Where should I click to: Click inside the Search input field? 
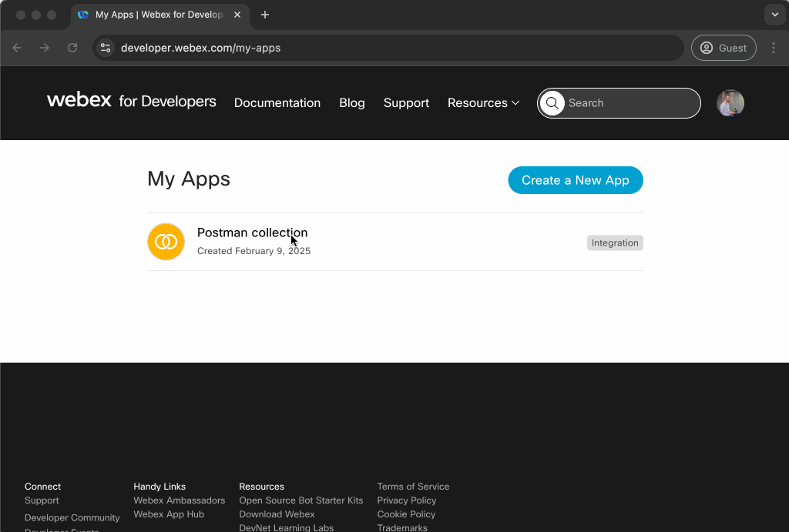coord(628,103)
